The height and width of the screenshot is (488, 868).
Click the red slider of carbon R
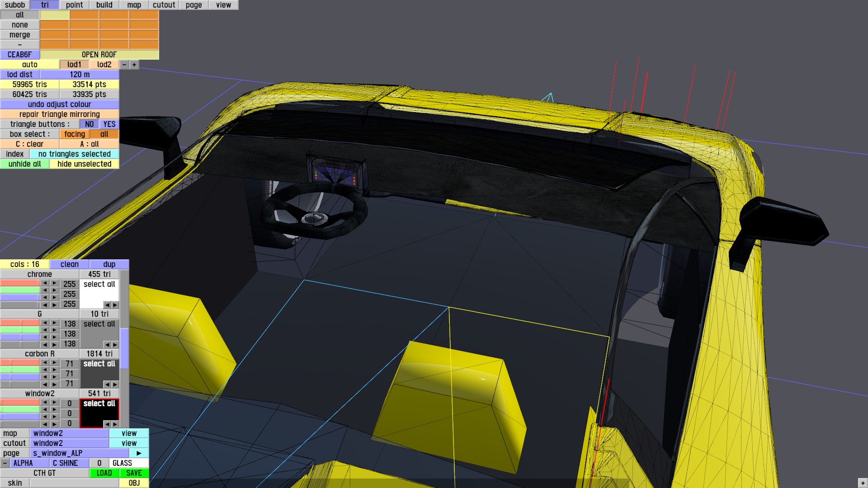pos(20,363)
